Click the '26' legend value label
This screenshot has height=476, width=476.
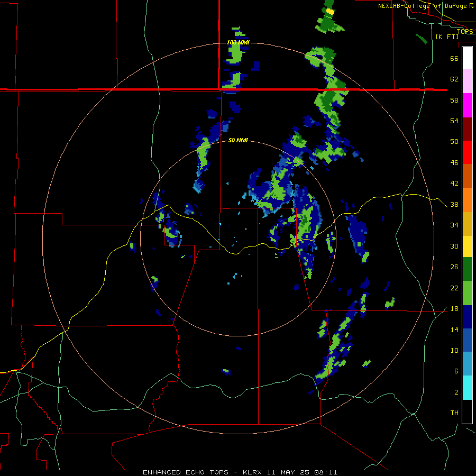(454, 267)
